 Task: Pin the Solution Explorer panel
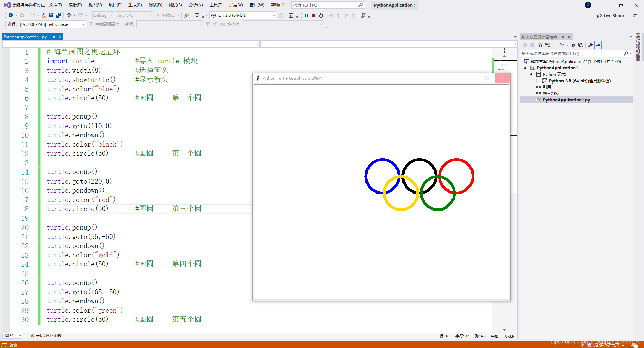(x=563, y=37)
